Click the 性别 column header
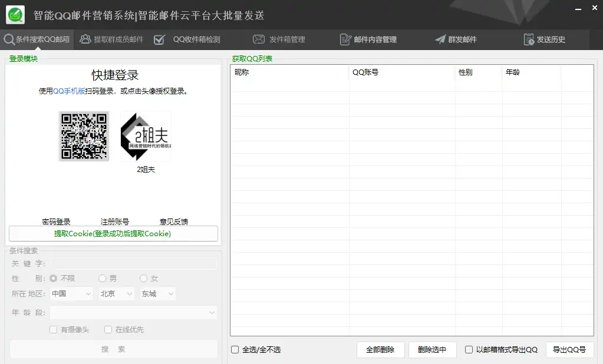 point(479,72)
